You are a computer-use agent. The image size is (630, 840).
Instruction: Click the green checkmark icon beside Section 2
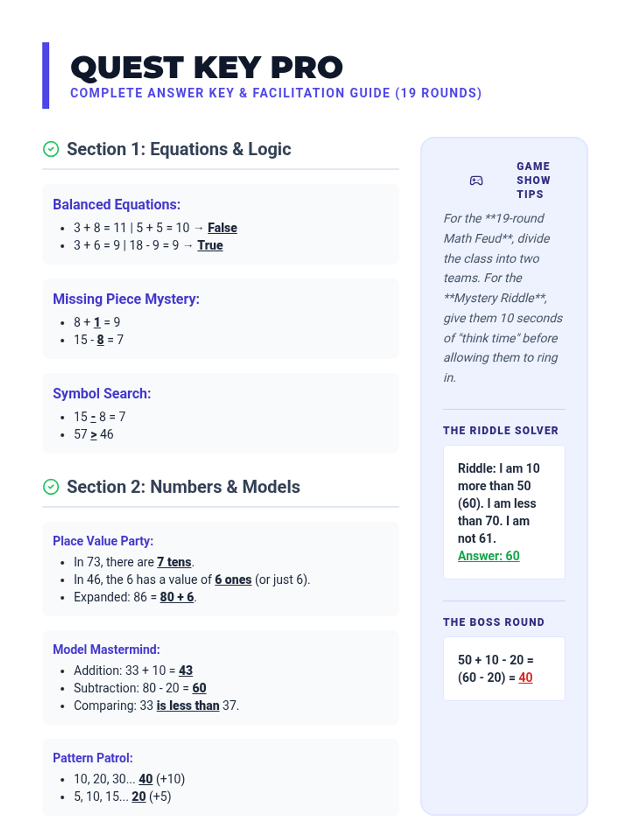point(51,487)
